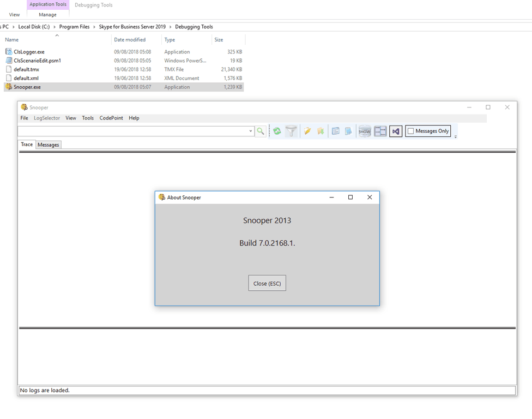Click the list details window icon
This screenshot has height=419, width=532.
tap(336, 131)
